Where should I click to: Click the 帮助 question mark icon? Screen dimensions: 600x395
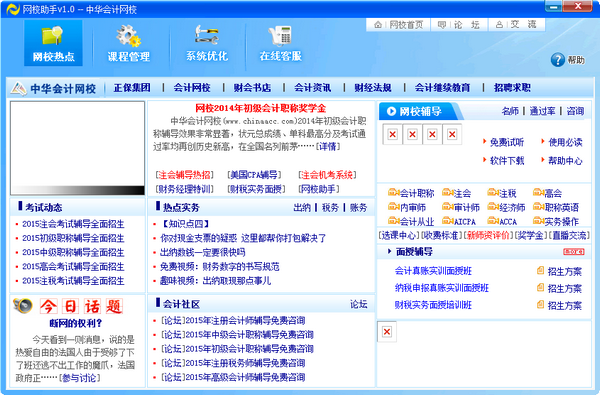click(558, 60)
